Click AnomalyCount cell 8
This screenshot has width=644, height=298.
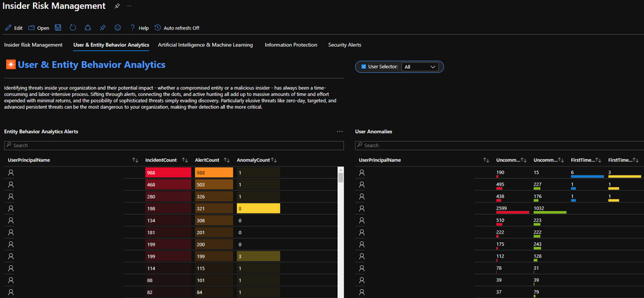(x=259, y=208)
